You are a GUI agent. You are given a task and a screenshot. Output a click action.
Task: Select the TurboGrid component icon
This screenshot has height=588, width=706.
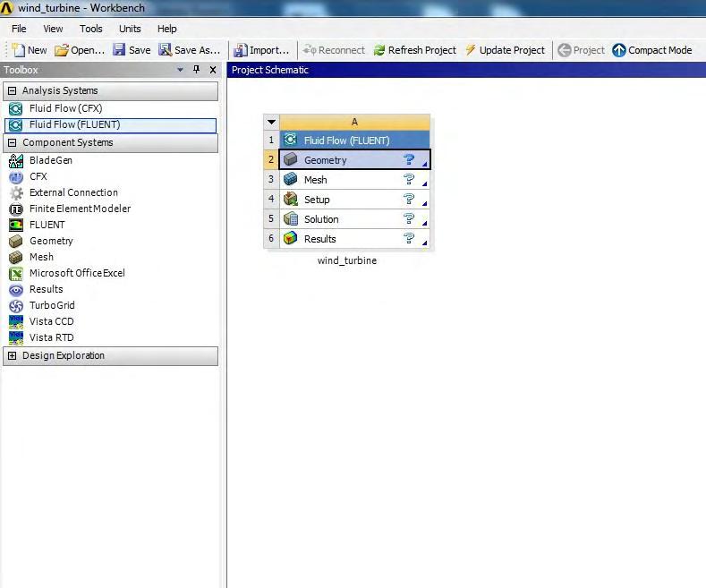(x=16, y=306)
